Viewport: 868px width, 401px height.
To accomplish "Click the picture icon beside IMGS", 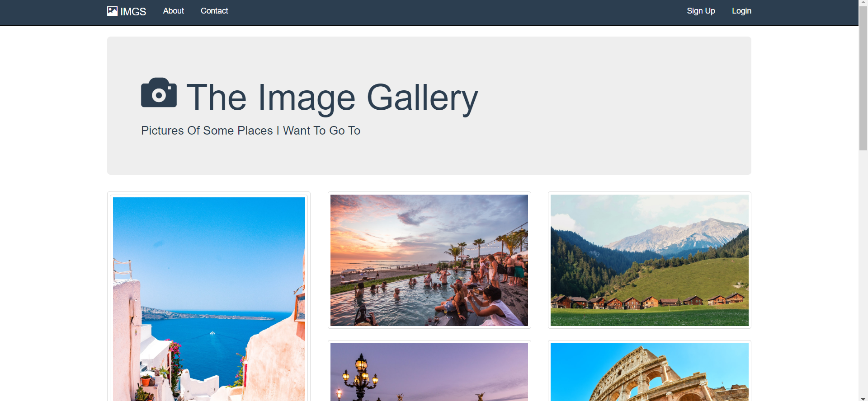I will pos(112,11).
